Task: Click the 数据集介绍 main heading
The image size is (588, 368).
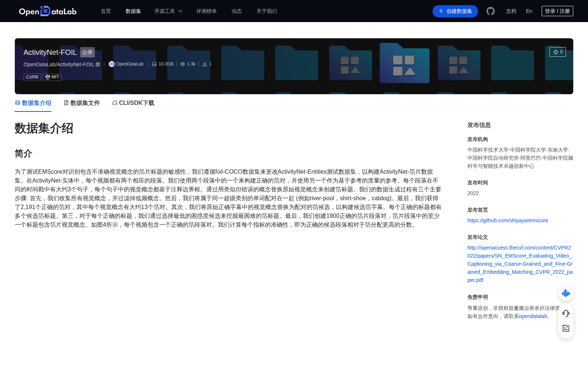Action: pyautogui.click(x=44, y=128)
